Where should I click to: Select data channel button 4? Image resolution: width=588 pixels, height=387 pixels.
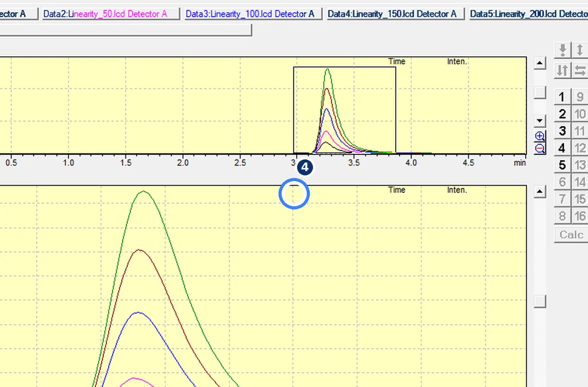[562, 148]
